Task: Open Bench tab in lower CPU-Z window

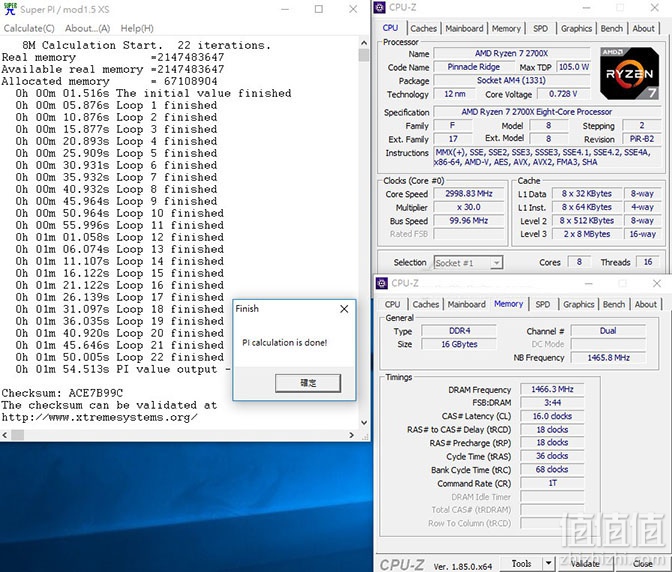Action: [x=614, y=304]
